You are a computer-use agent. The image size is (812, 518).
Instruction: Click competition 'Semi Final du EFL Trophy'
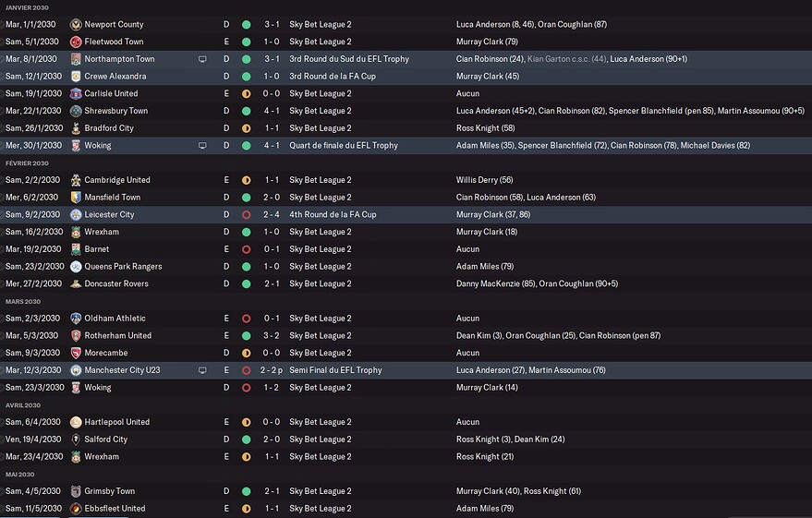[335, 370]
